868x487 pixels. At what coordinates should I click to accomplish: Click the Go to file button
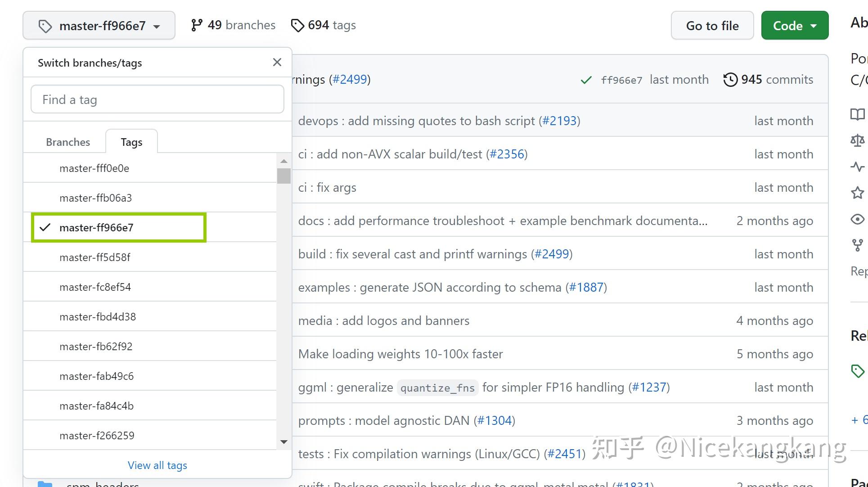tap(712, 26)
